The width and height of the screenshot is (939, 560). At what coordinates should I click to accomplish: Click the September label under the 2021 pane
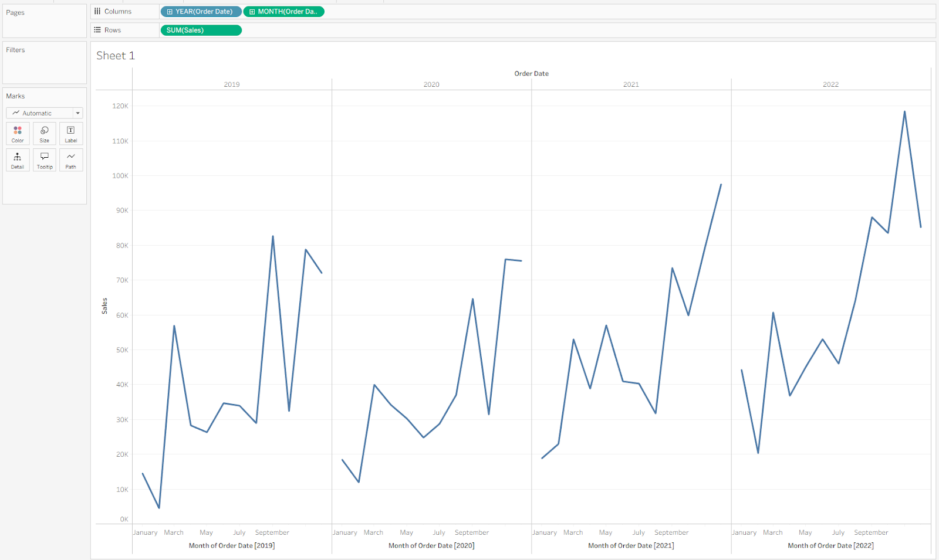671,532
